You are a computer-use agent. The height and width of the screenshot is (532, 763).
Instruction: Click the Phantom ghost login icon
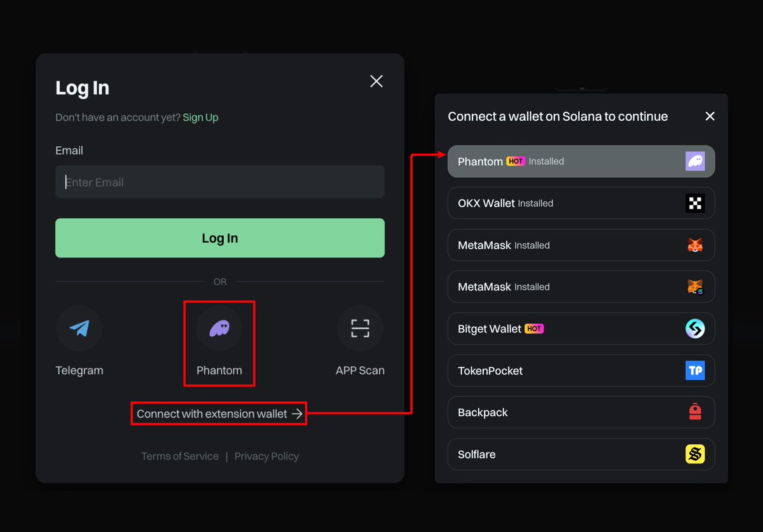(x=219, y=329)
